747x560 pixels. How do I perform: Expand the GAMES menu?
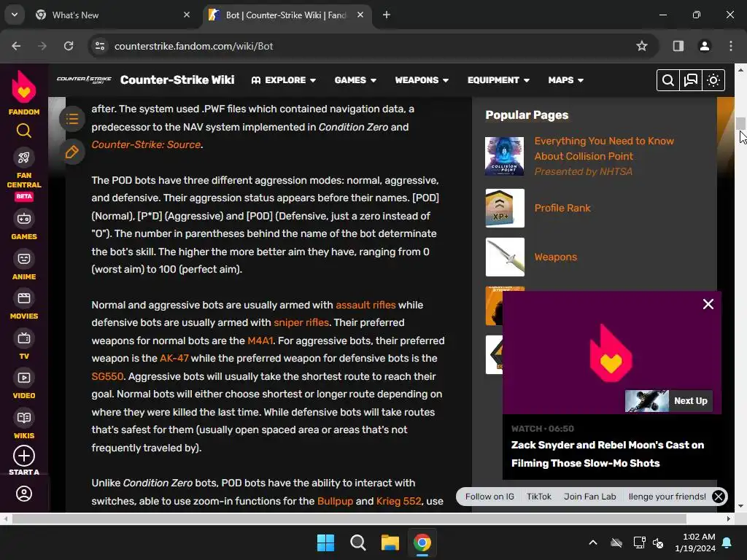tap(355, 80)
